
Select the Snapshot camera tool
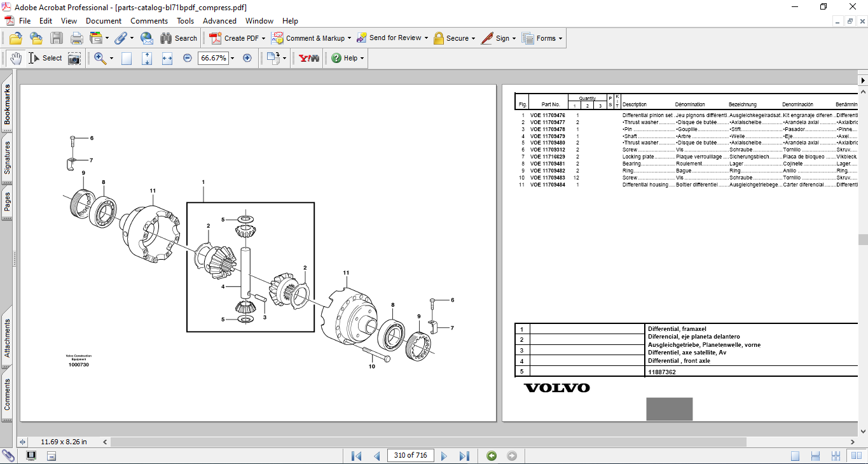tap(74, 59)
